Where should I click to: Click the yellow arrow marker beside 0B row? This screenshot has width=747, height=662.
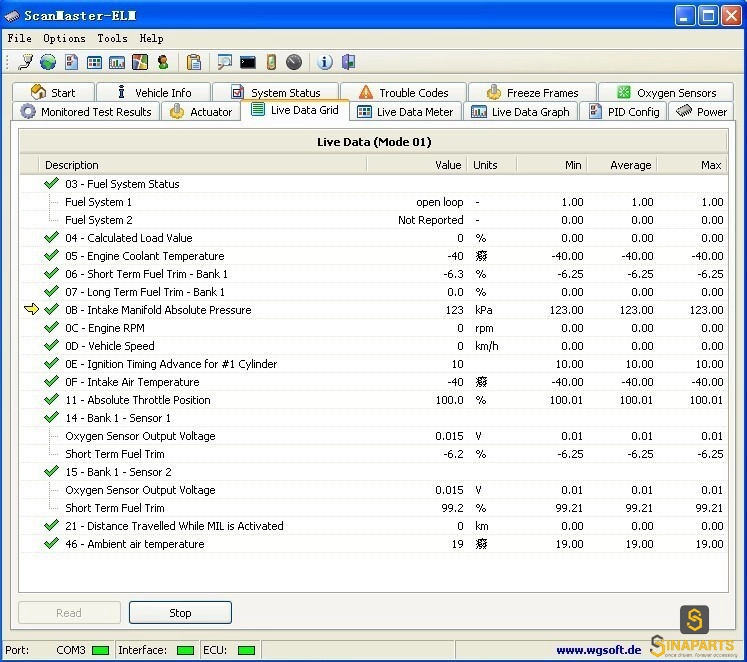31,310
